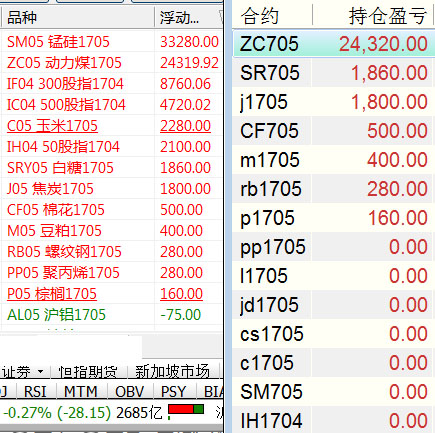
Task: Select the ZC705 position row
Action: 334,44
